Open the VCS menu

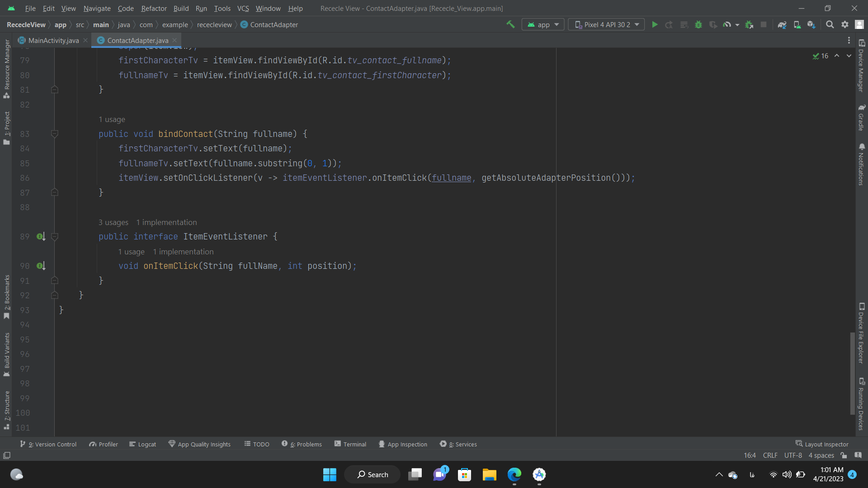243,8
